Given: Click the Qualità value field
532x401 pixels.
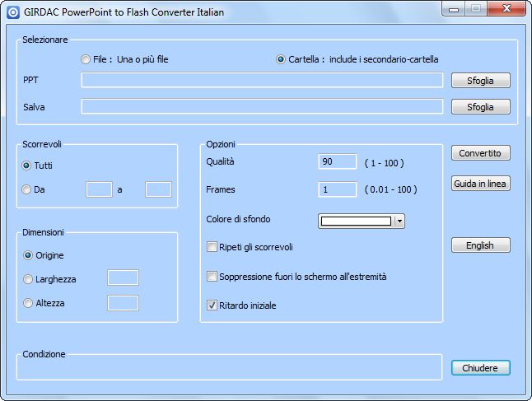Looking at the screenshot, I should tap(338, 161).
